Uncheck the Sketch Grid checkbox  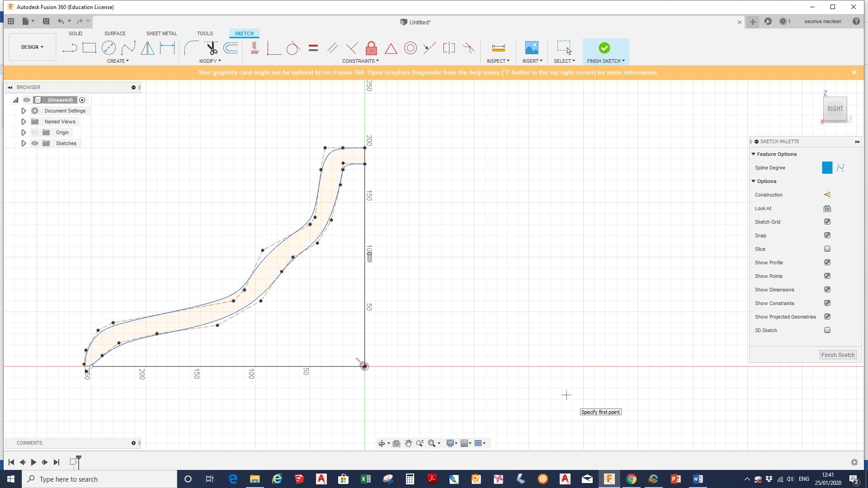point(827,222)
